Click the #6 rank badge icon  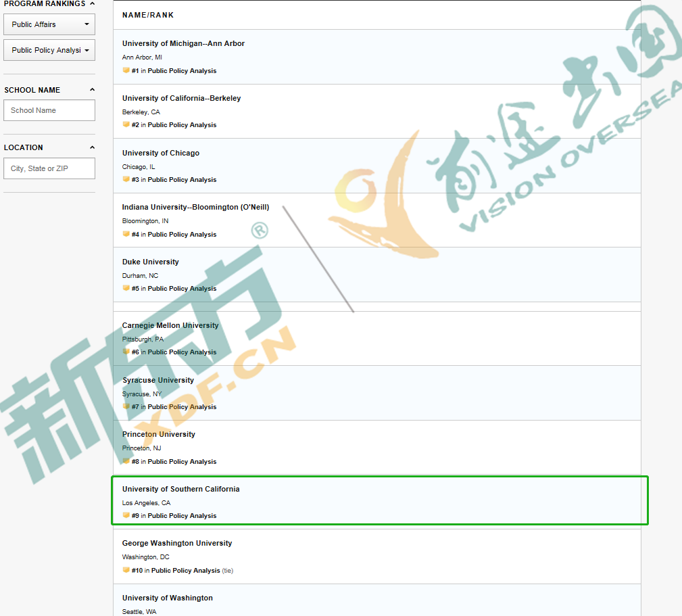(x=126, y=352)
